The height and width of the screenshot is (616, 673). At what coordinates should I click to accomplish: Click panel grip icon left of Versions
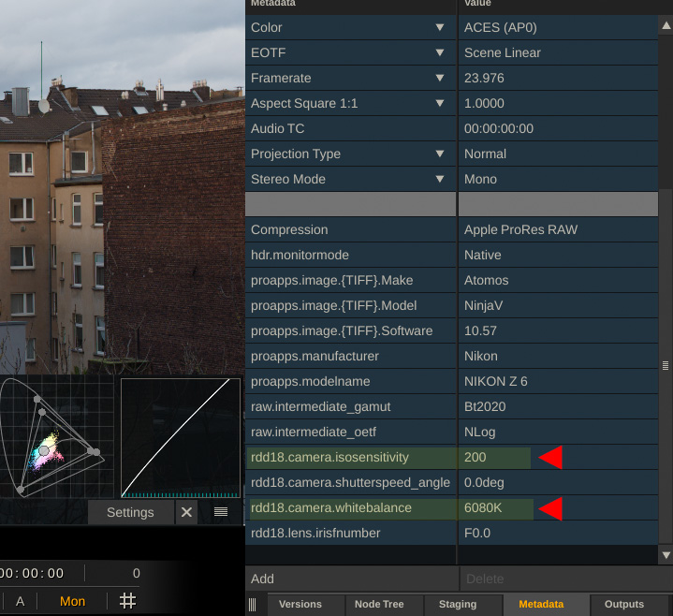click(x=253, y=605)
